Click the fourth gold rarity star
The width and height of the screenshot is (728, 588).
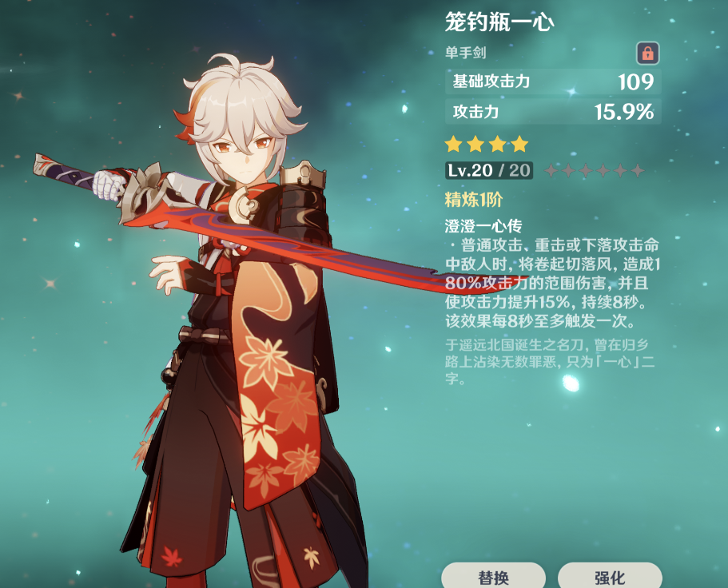pos(520,145)
